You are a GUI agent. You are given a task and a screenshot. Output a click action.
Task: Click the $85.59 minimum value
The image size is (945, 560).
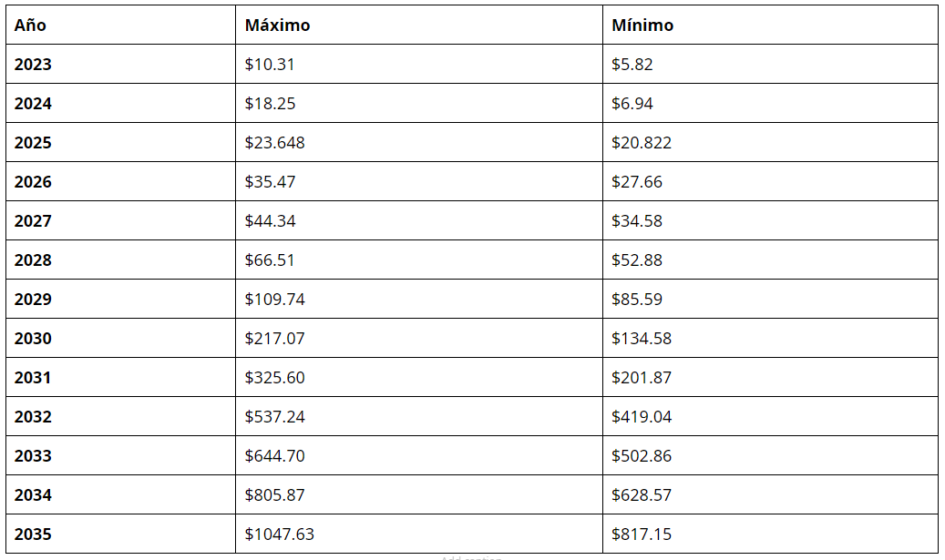click(636, 300)
